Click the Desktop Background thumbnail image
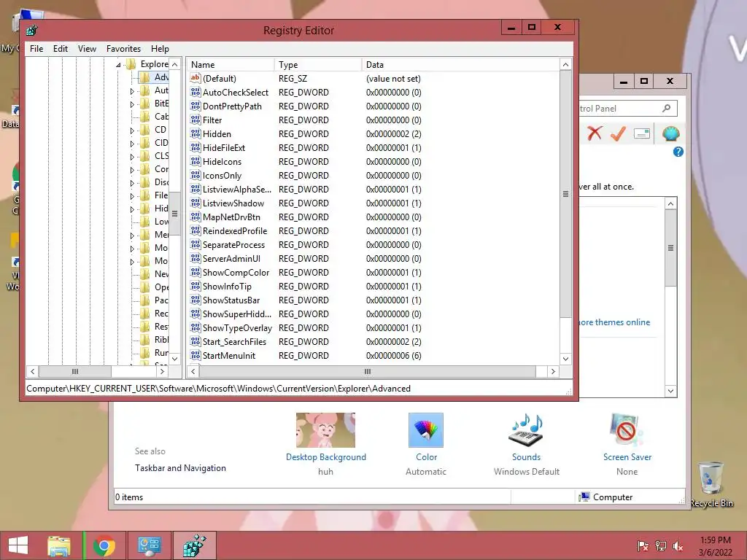 [x=325, y=430]
